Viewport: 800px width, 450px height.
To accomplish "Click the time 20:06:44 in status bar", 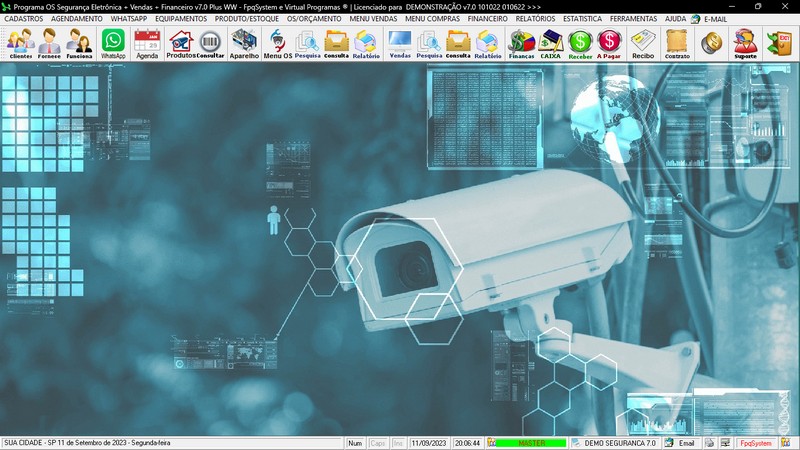I will click(467, 443).
